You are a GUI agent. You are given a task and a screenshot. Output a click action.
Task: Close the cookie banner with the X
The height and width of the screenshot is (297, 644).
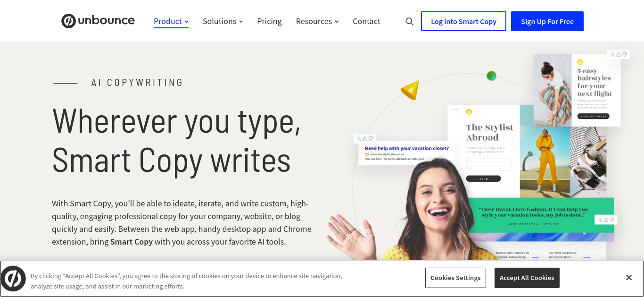click(628, 278)
